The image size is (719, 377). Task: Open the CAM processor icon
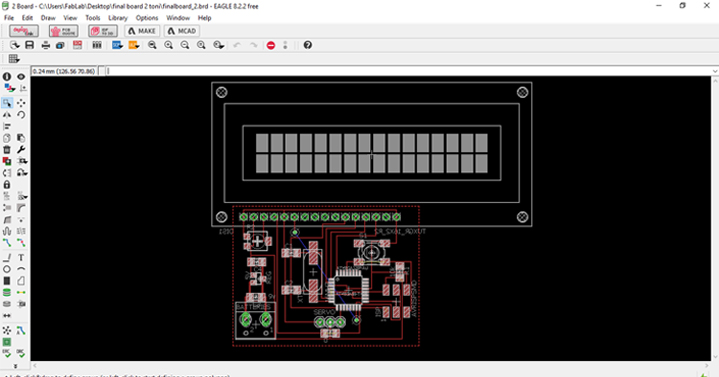(60, 45)
